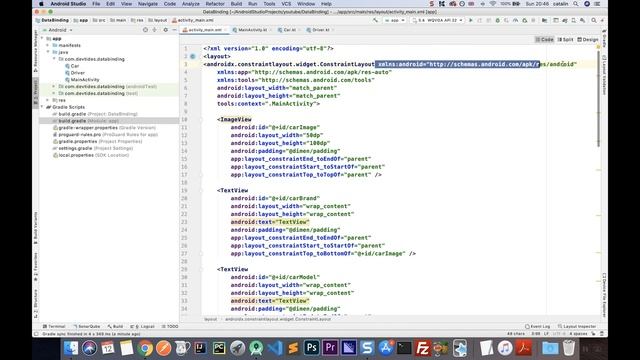Switch editor to Split view mode

[566, 40]
